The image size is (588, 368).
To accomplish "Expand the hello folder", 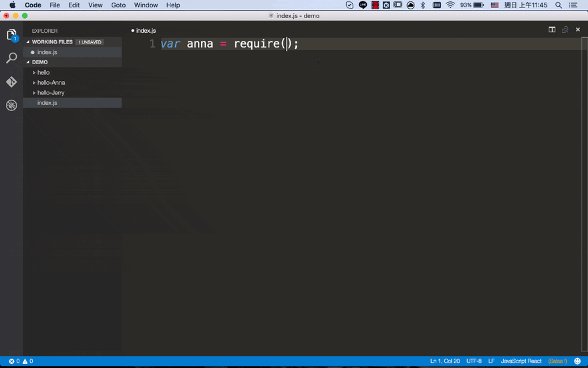I will pyautogui.click(x=43, y=72).
